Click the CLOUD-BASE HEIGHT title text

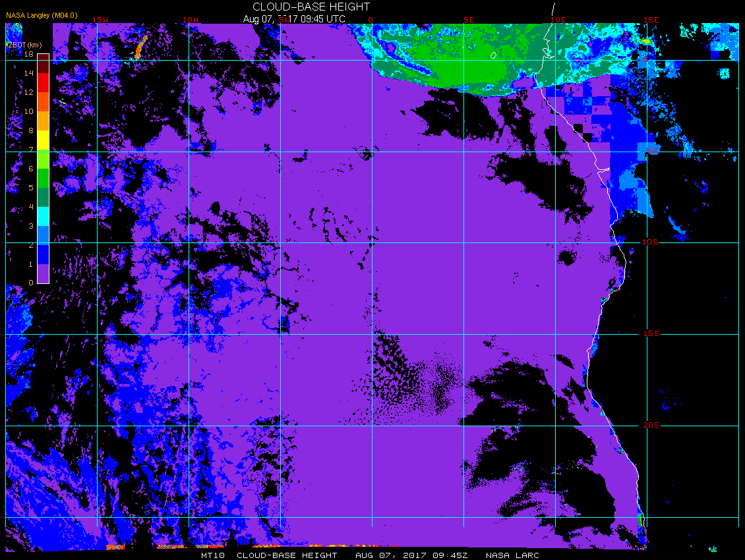coord(311,7)
